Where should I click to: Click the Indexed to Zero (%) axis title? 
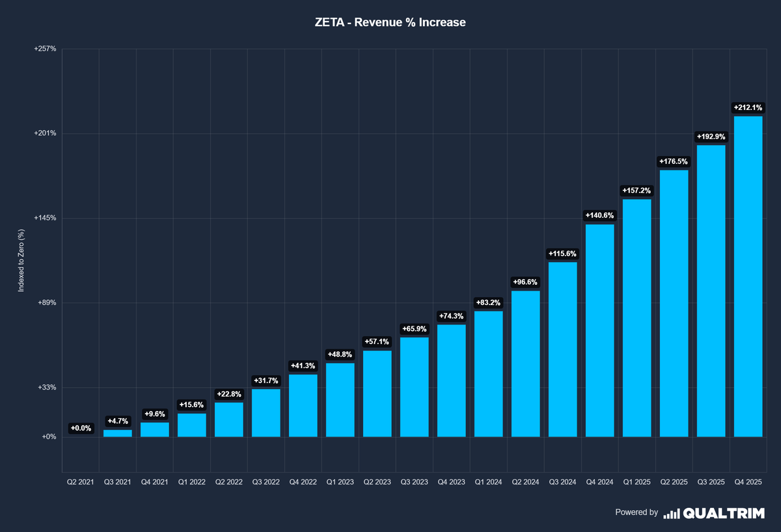(x=21, y=260)
